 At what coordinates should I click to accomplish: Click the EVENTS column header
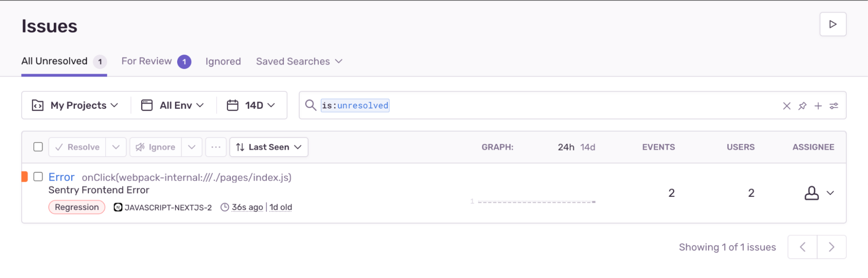658,147
